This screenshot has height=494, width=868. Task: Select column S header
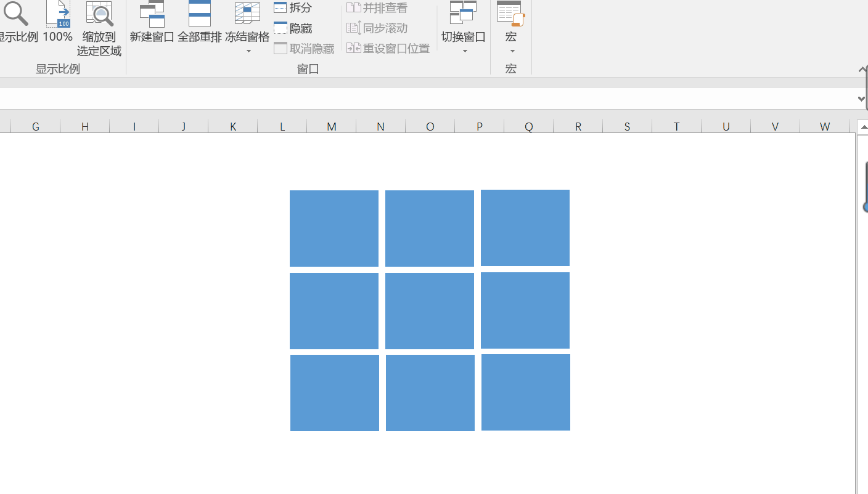(x=628, y=126)
